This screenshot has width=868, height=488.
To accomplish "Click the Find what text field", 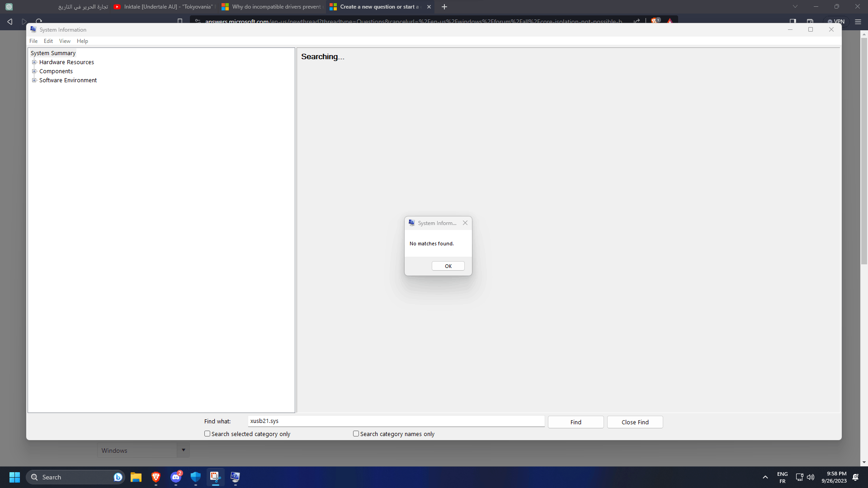I will click(396, 421).
